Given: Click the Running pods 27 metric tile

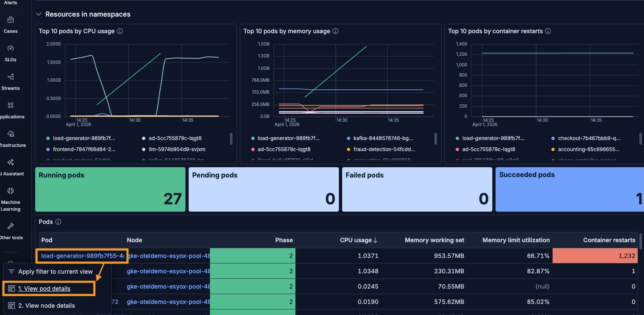Looking at the screenshot, I should point(111,189).
